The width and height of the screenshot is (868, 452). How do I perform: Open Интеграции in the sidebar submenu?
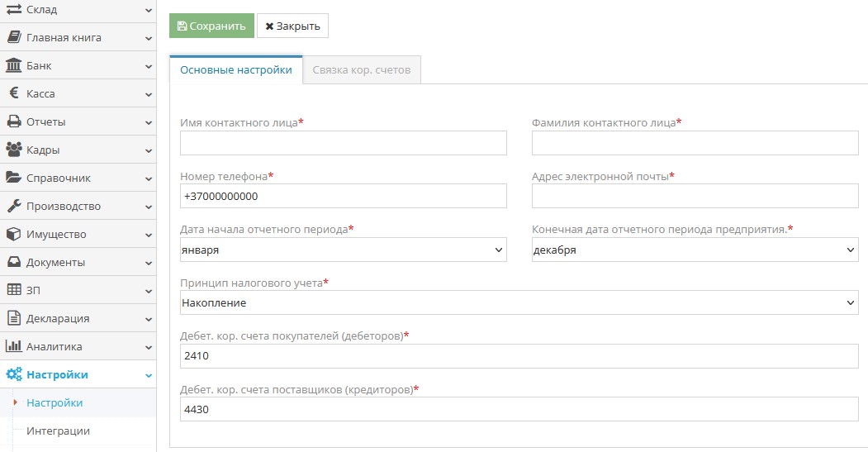point(58,431)
